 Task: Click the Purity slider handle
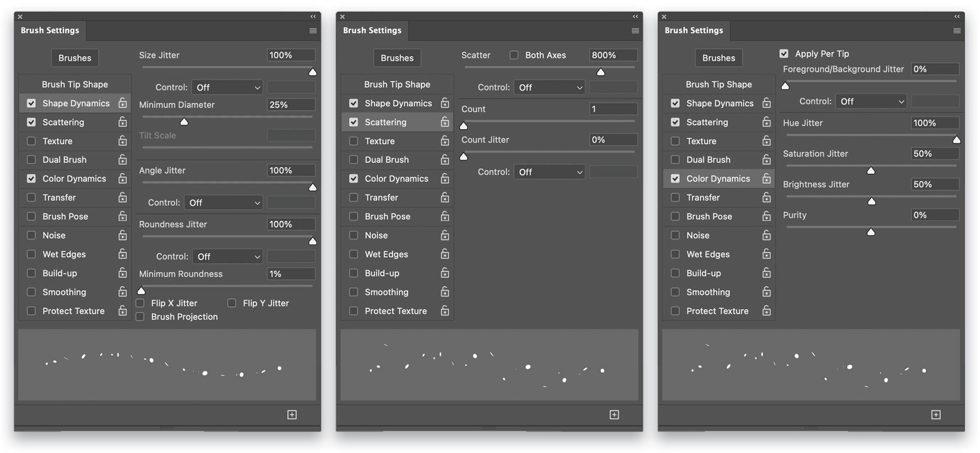point(870,231)
